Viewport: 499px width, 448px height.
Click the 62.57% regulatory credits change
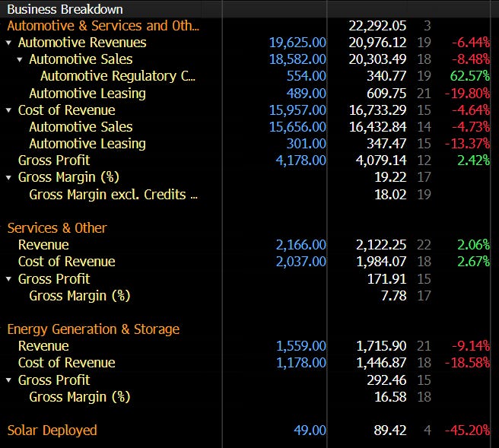click(x=469, y=76)
